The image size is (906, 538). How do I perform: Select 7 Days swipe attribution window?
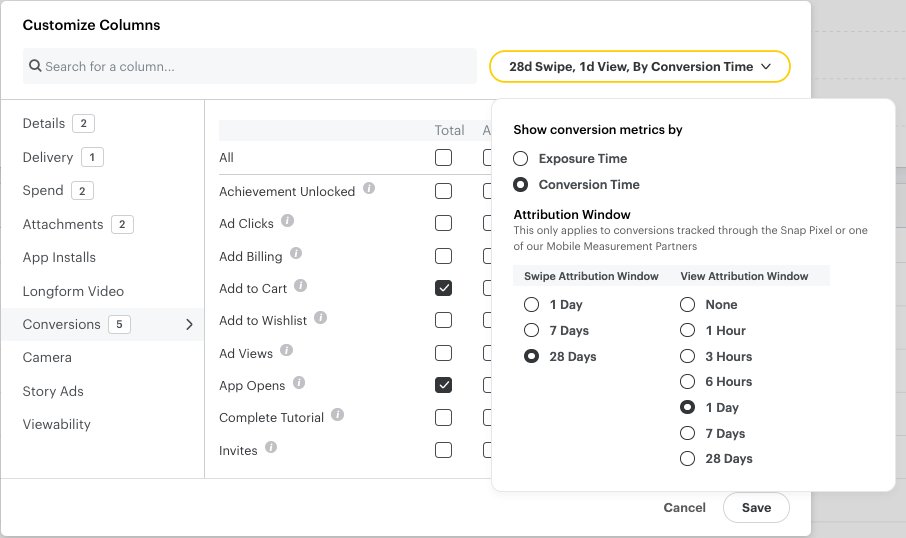(532, 330)
